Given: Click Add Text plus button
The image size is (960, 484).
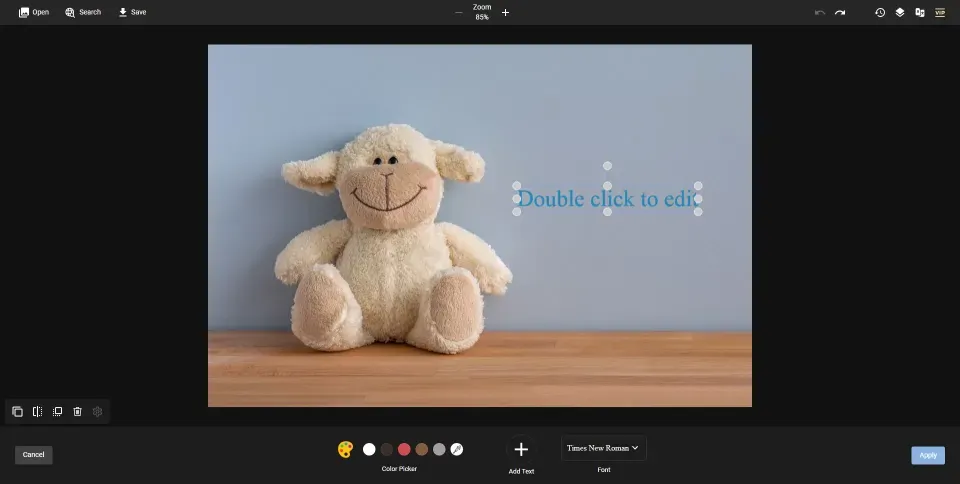Looking at the screenshot, I should coord(521,450).
